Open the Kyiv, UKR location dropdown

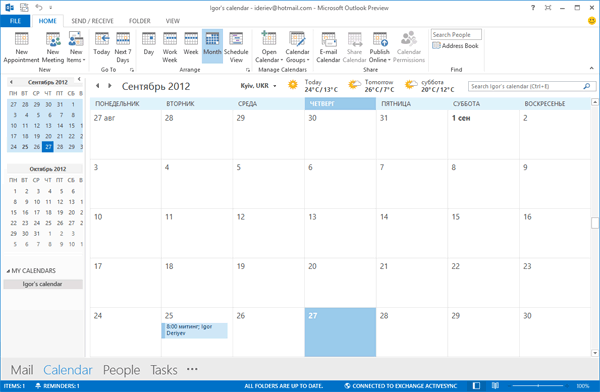coord(258,86)
